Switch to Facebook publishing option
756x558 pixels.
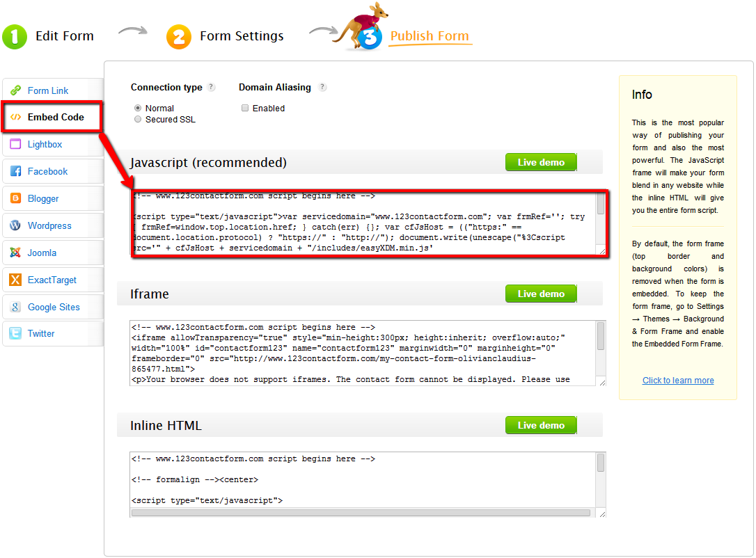pos(53,171)
